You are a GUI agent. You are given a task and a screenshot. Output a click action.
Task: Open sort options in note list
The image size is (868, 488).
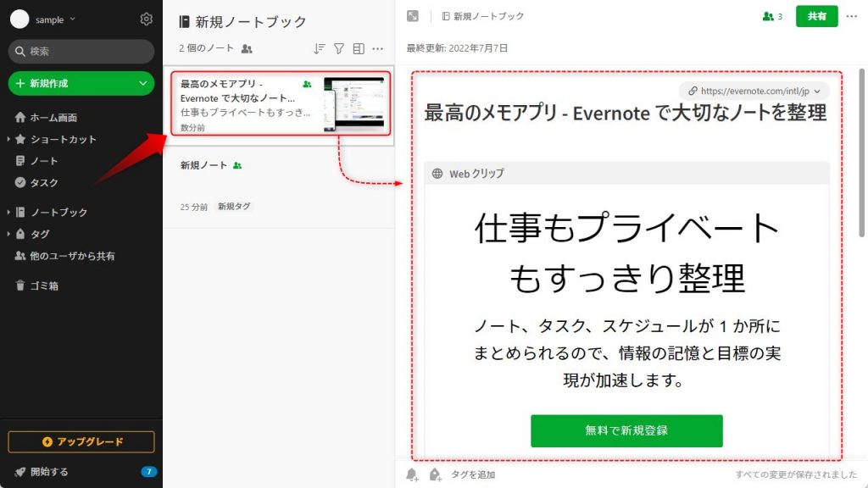(x=320, y=48)
